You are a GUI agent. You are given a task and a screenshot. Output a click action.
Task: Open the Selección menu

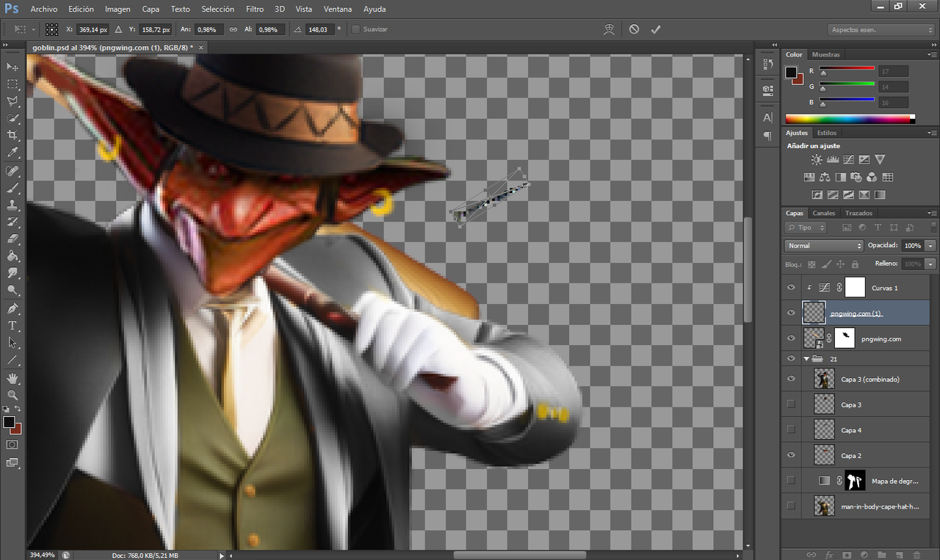pos(217,10)
